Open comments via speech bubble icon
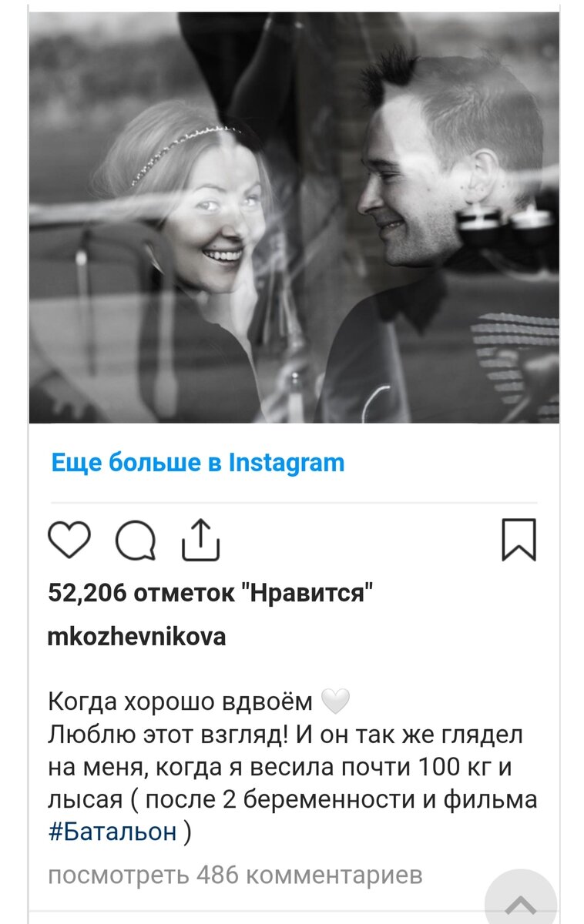584x924 pixels. [x=136, y=539]
